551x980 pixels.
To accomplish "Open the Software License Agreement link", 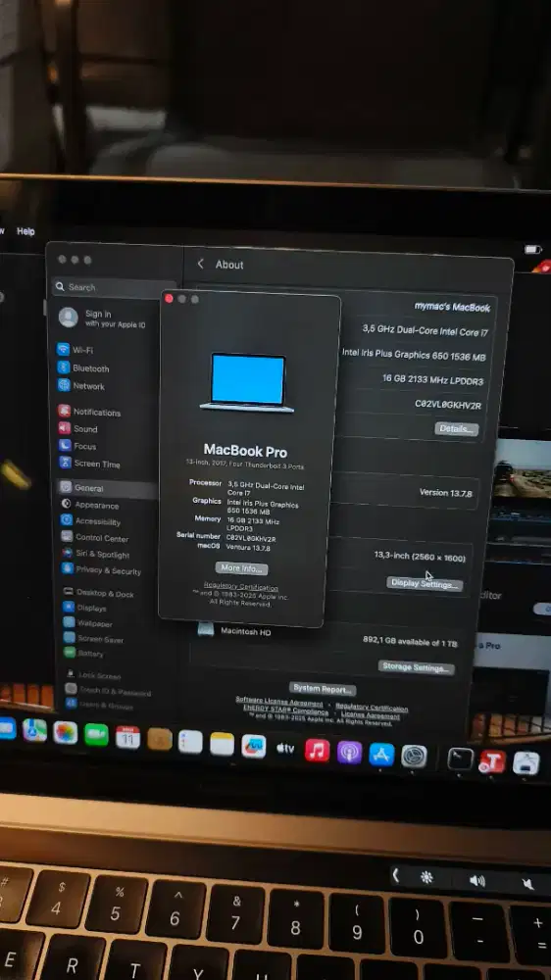I will (279, 702).
